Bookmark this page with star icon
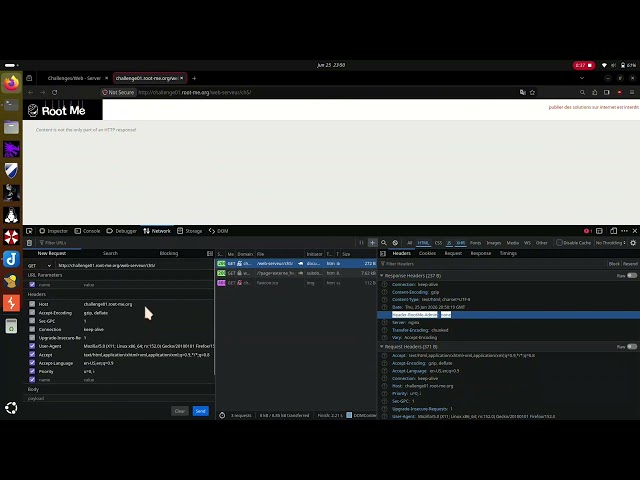The height and width of the screenshot is (480, 640). (532, 93)
